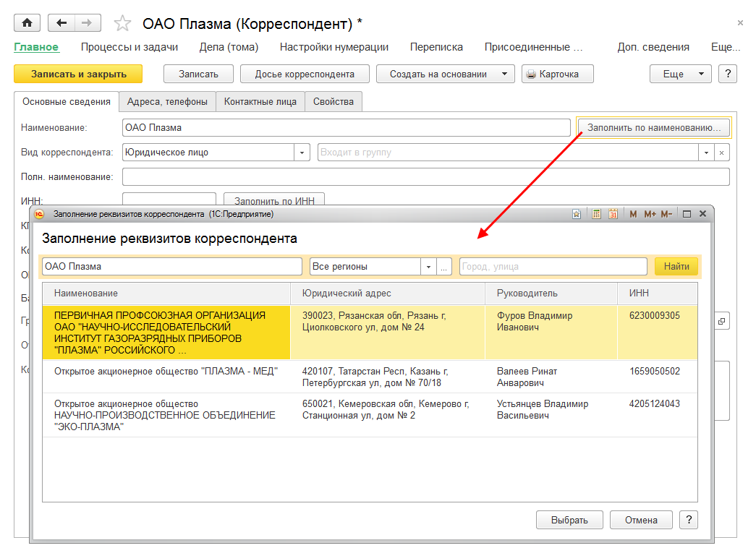Click the M+ memory button
Viewport: 756px width, 548px height.
click(x=650, y=214)
